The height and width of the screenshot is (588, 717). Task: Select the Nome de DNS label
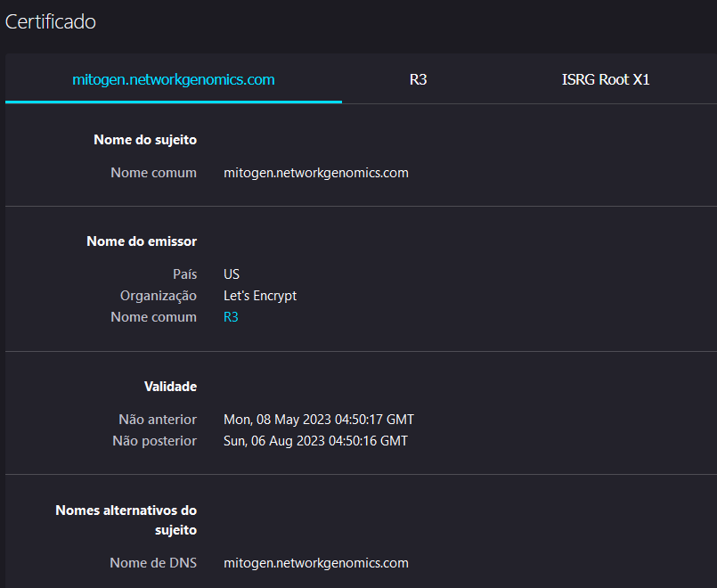(x=154, y=562)
